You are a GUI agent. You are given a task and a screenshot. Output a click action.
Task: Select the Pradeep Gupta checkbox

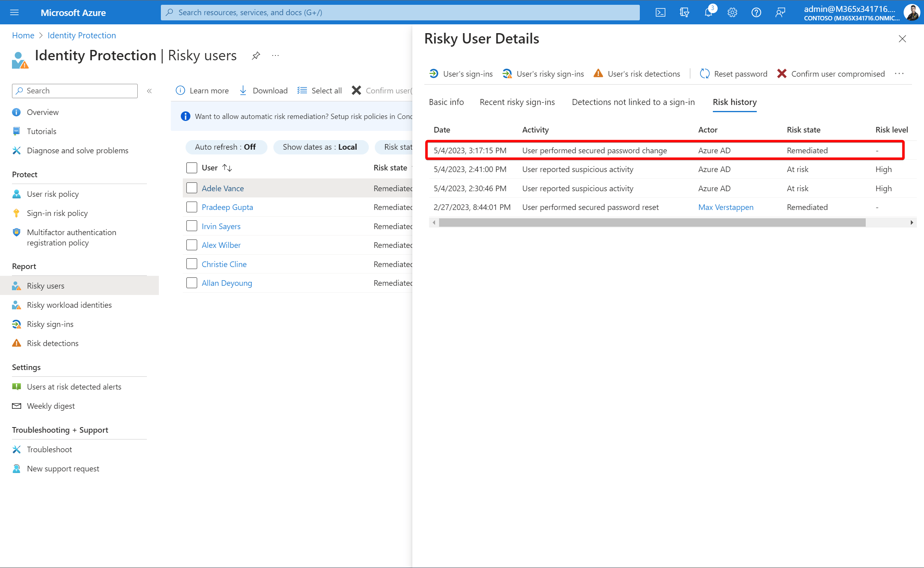[192, 207]
